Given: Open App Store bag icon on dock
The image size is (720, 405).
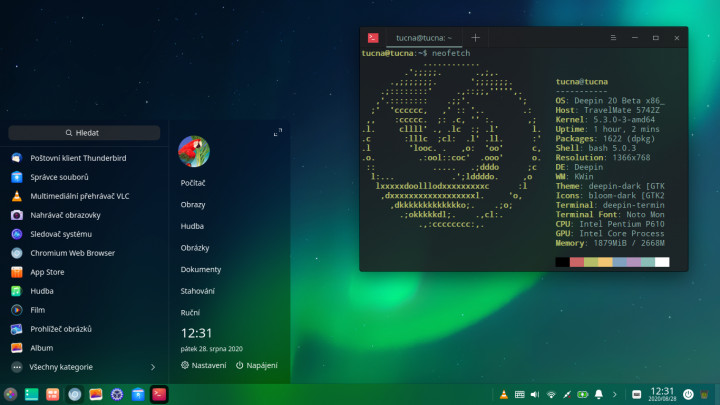Looking at the screenshot, I should coord(138,394).
